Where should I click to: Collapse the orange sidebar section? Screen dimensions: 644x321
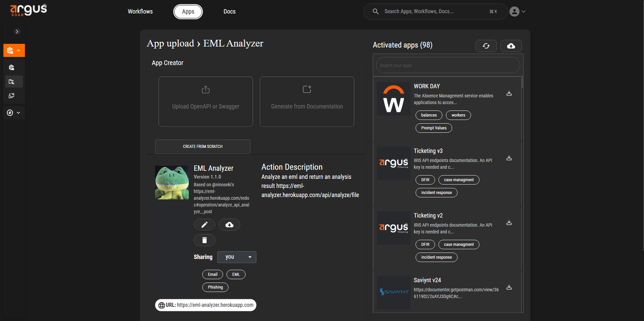coord(14,50)
